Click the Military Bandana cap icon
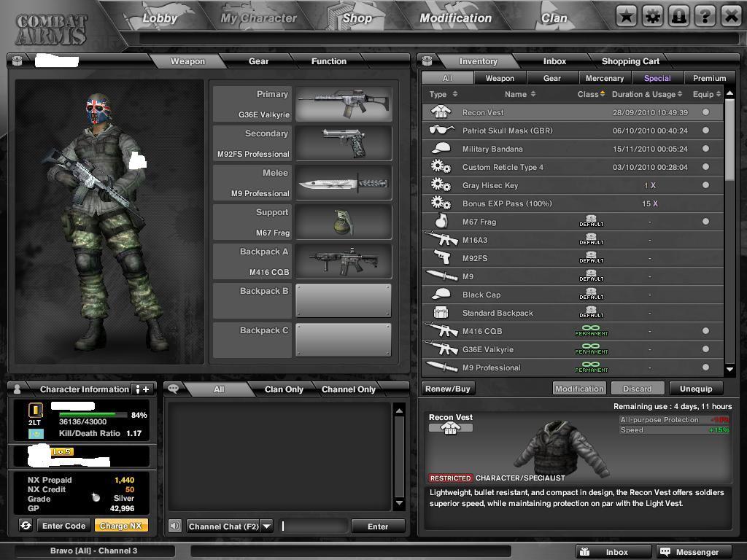This screenshot has height=560, width=747. click(441, 148)
